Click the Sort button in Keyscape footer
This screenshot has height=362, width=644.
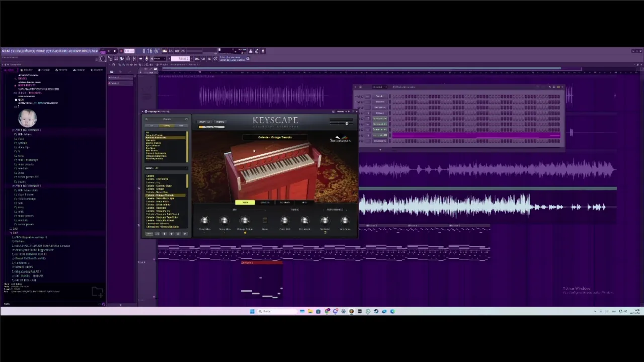(149, 234)
